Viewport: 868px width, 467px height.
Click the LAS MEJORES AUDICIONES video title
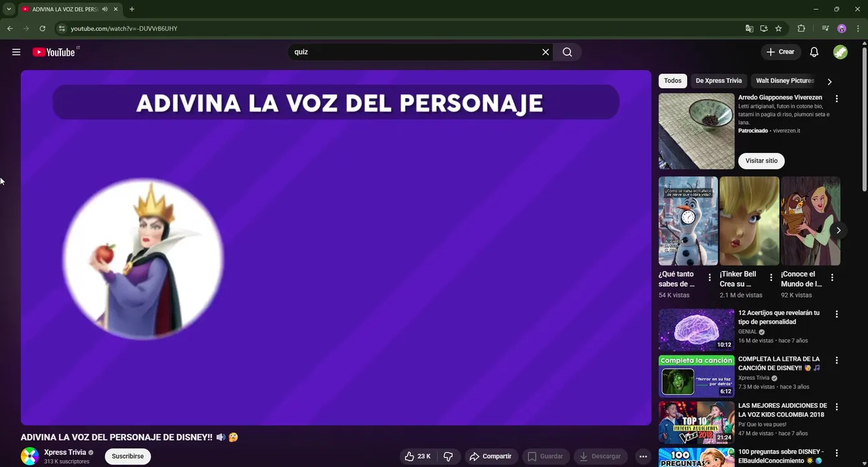coord(781,410)
